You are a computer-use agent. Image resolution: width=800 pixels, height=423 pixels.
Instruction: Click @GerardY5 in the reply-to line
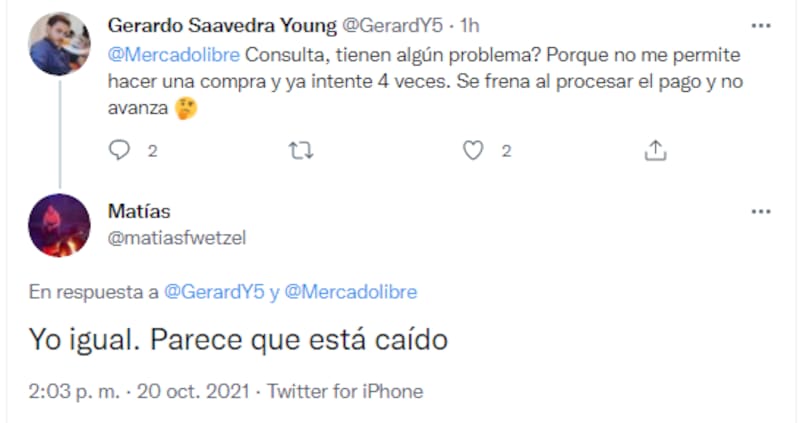click(211, 292)
